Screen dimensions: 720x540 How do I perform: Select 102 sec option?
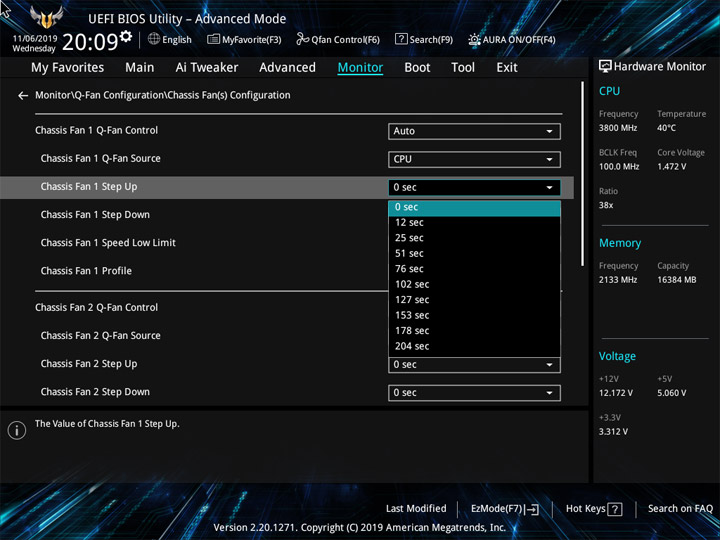tap(474, 284)
